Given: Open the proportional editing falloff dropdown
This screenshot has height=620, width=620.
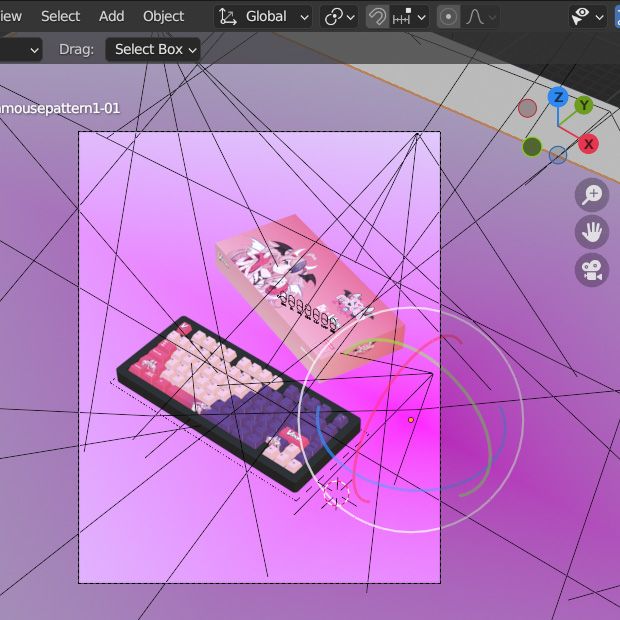Looking at the screenshot, I should point(480,17).
